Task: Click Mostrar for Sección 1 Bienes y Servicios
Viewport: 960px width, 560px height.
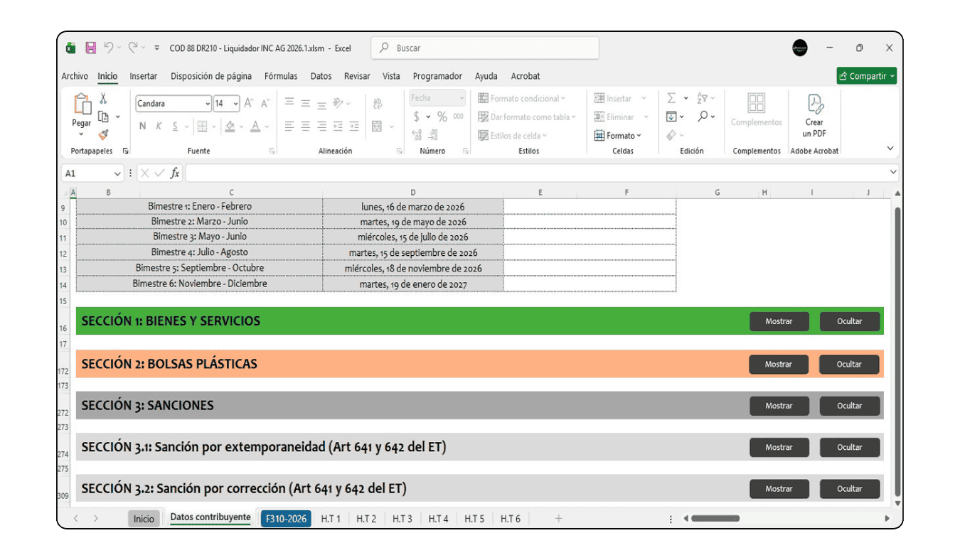Action: [779, 321]
